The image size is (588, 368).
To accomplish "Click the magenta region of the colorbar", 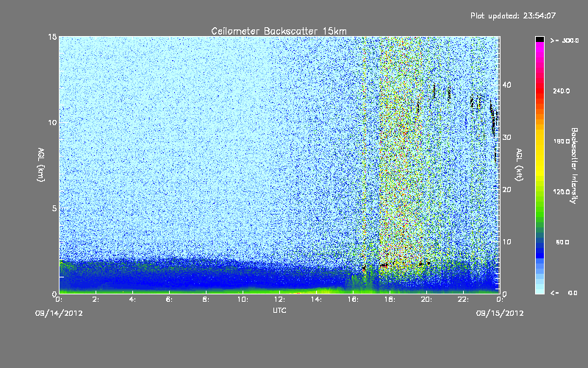I will tap(539, 51).
